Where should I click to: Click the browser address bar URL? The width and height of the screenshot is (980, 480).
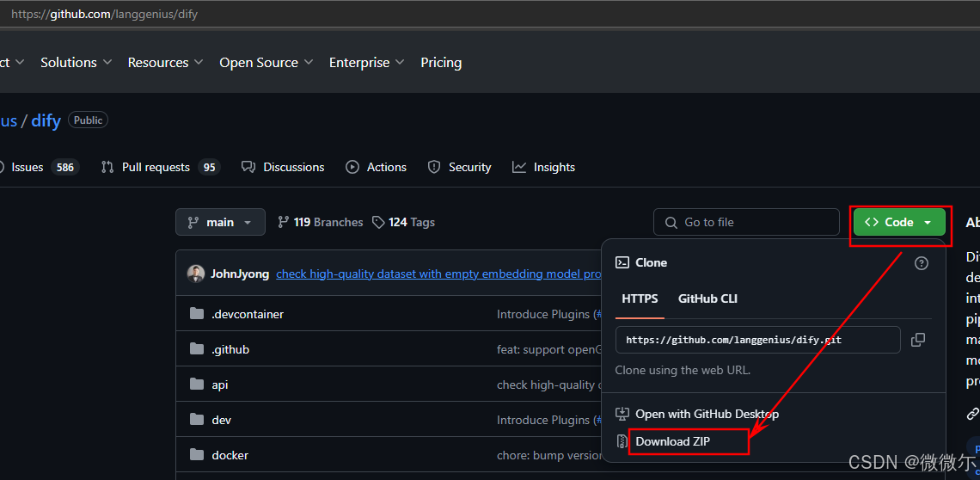pyautogui.click(x=104, y=13)
